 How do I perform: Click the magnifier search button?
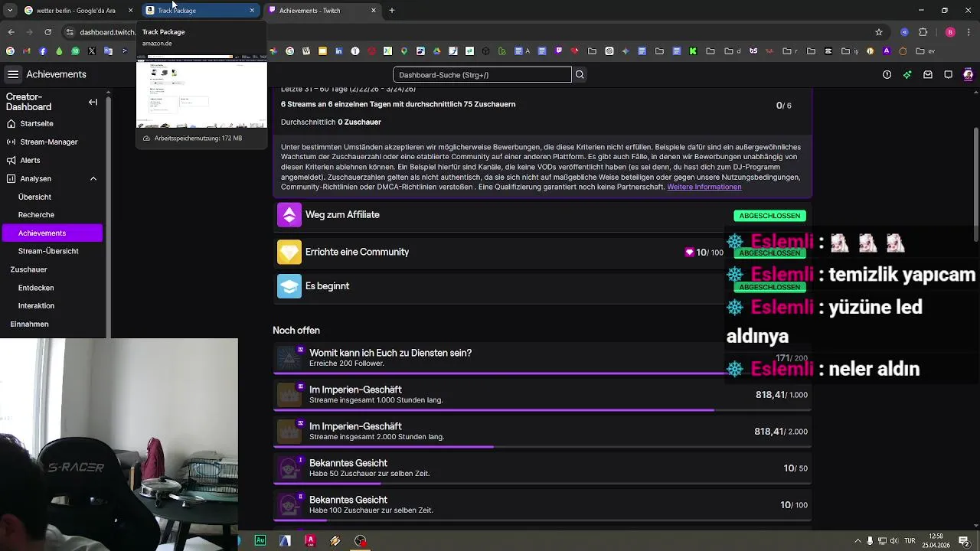[580, 74]
